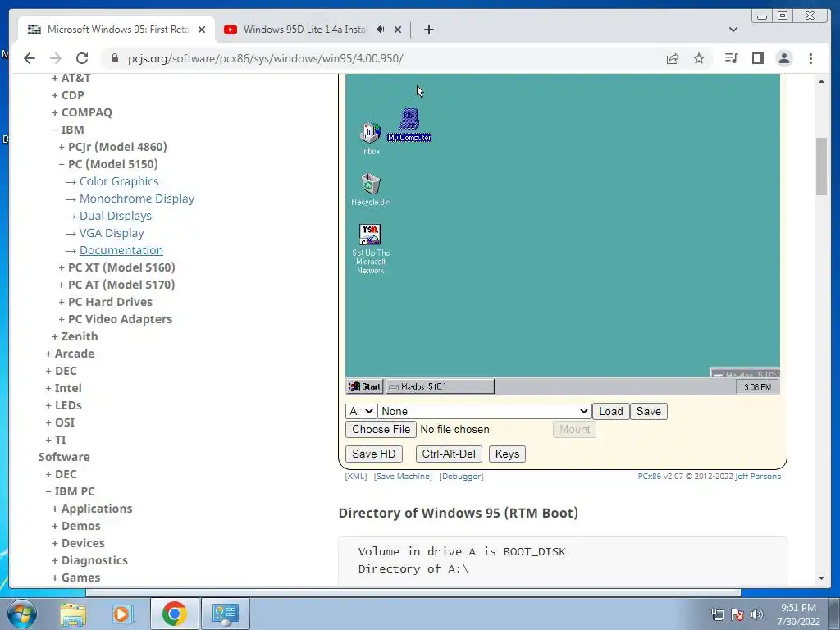Expand PC AT (Model 5170) node
This screenshot has height=630, width=840.
(116, 285)
